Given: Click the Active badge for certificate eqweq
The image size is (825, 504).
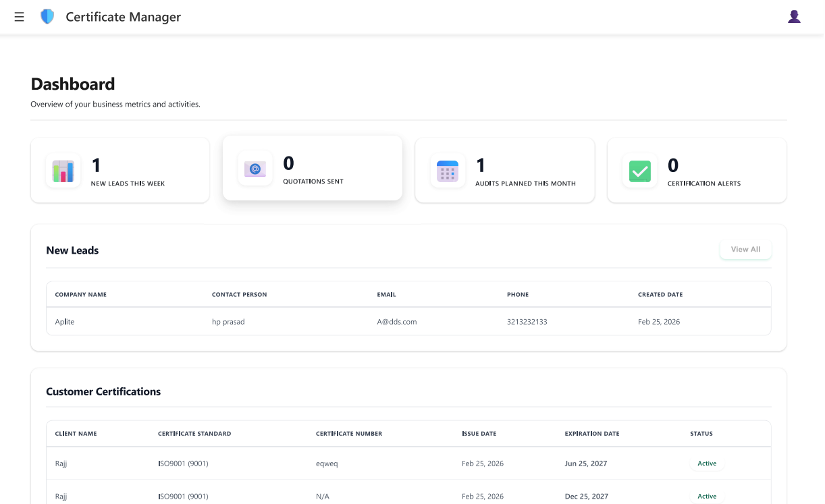Looking at the screenshot, I should (707, 464).
